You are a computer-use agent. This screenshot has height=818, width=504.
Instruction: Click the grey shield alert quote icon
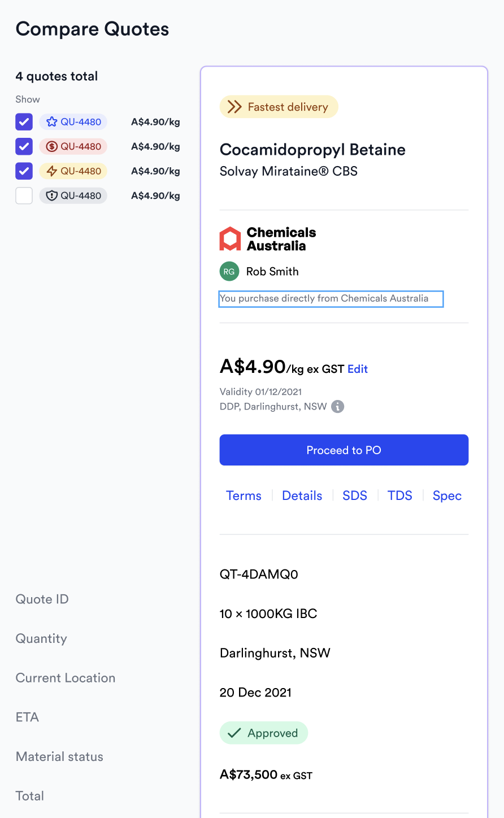(x=52, y=196)
